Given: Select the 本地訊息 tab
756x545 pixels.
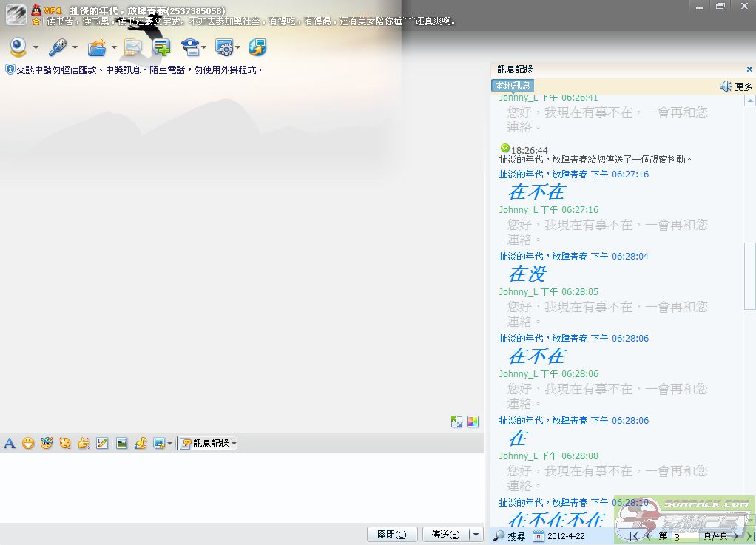Looking at the screenshot, I should [x=513, y=86].
